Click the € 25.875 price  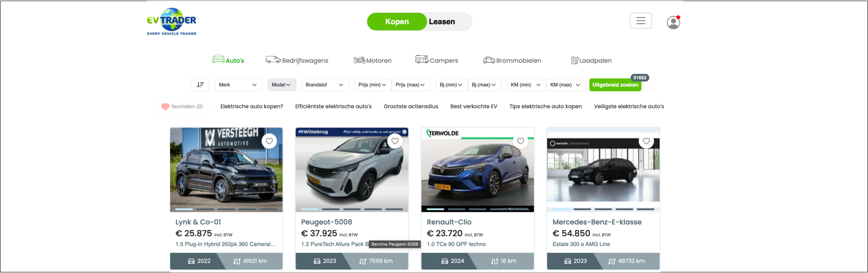194,233
